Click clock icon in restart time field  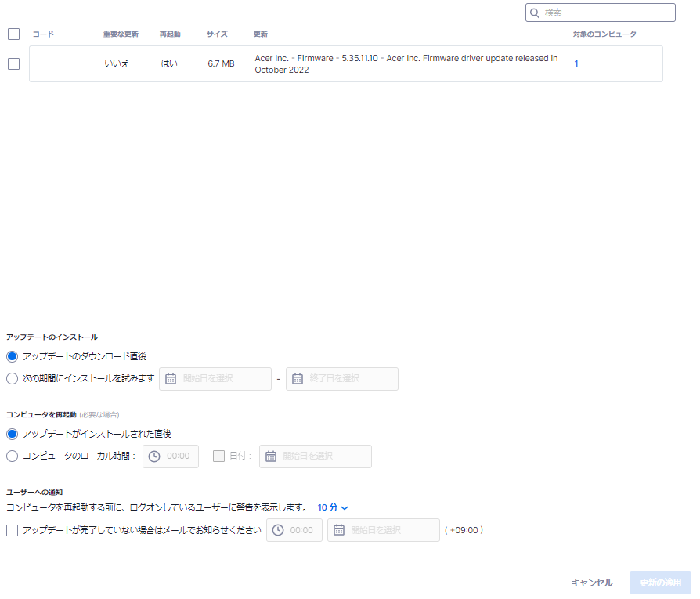coord(154,456)
